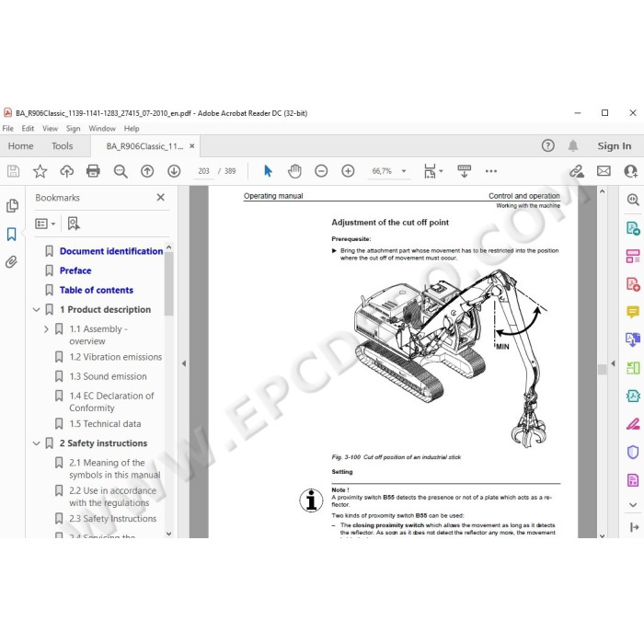The height and width of the screenshot is (644, 644).
Task: Click the share link icon
Action: pos(577,171)
